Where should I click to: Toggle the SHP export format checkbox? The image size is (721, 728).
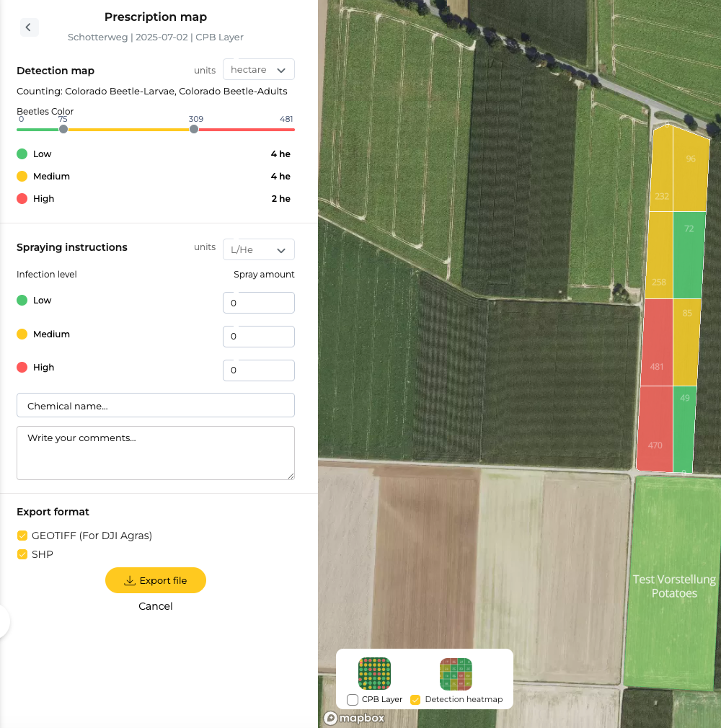pos(23,554)
